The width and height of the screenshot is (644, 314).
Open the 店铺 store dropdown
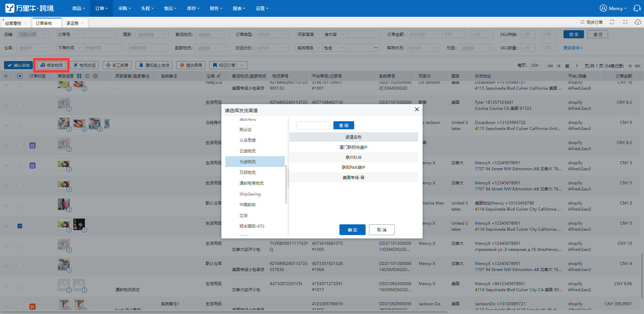33,34
